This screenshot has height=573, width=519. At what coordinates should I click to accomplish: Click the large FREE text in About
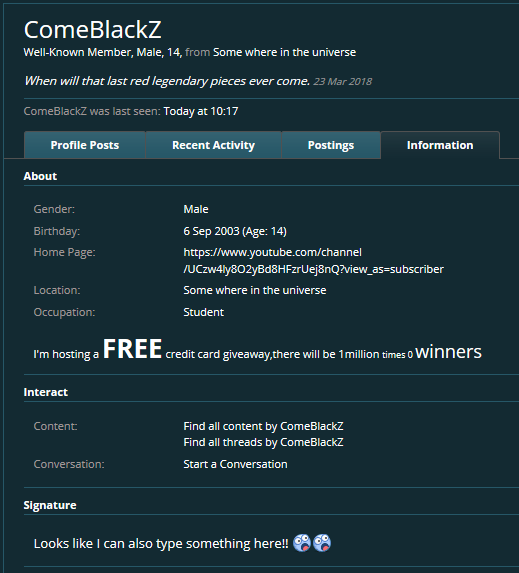132,349
